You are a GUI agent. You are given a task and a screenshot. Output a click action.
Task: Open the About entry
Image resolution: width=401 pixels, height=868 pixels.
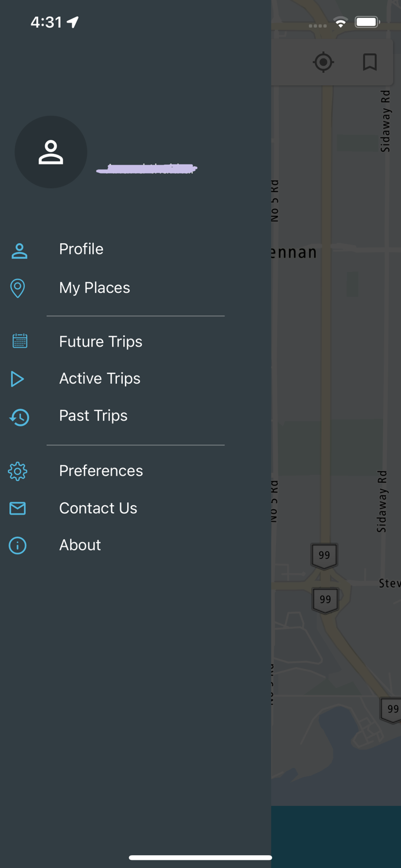pyautogui.click(x=80, y=545)
